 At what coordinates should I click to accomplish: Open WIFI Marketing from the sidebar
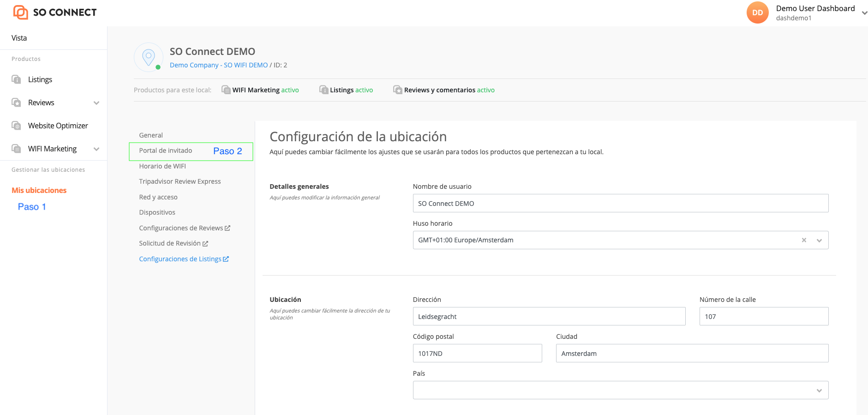pos(52,149)
